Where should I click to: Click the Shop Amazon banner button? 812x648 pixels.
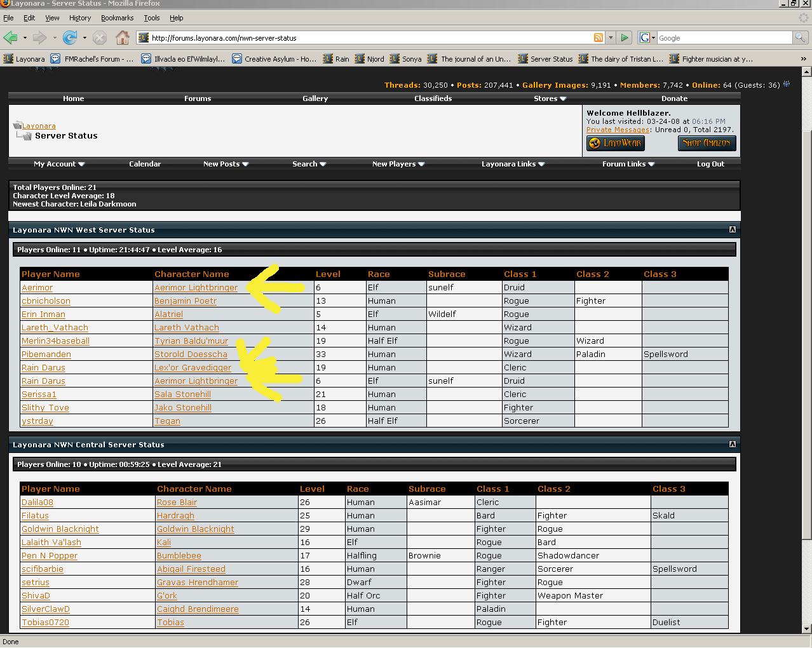coord(707,143)
